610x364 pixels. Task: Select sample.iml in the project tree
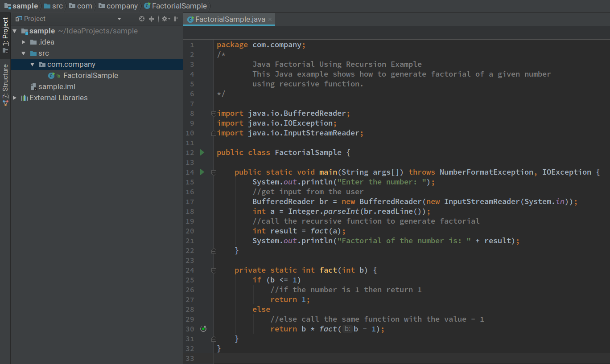click(x=57, y=86)
